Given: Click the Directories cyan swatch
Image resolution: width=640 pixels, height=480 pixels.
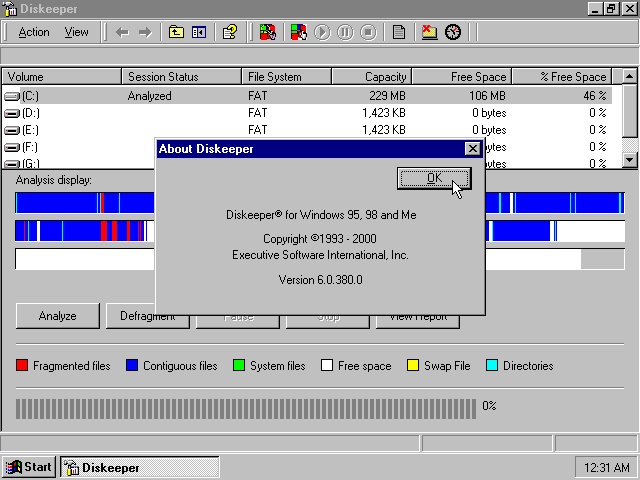Looking at the screenshot, I should click(492, 365).
